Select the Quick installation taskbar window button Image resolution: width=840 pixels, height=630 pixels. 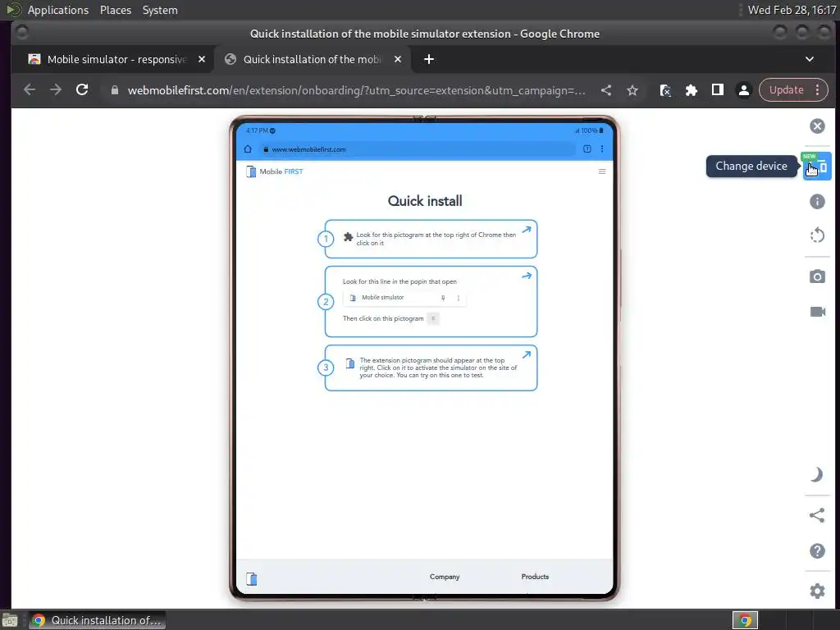[x=97, y=620]
